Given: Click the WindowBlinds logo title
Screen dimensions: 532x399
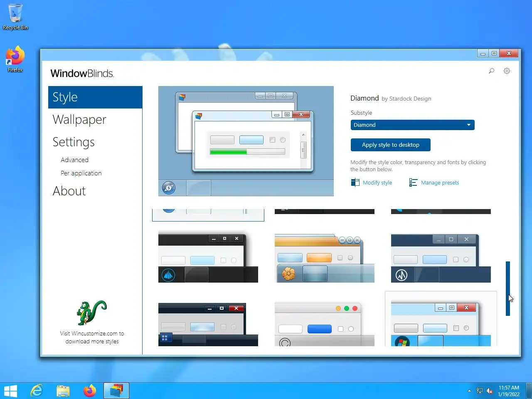Looking at the screenshot, I should click(82, 74).
